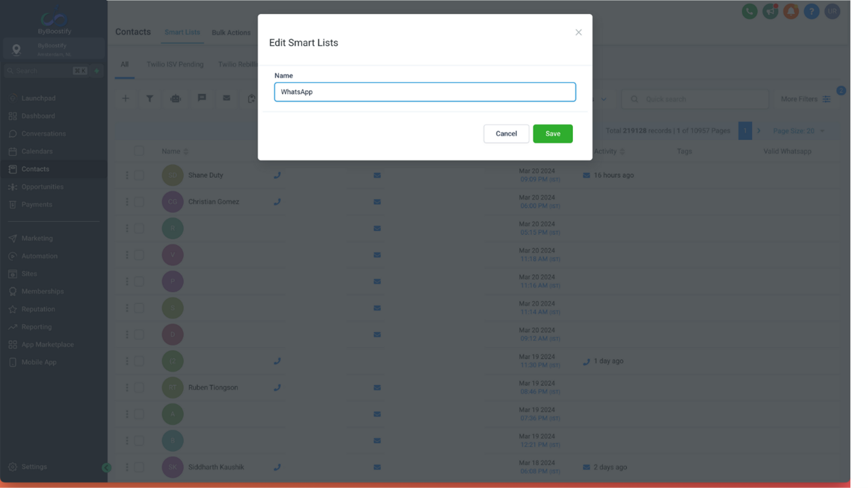
Task: Click the email icon in Siddharth Kaushik row
Action: [377, 467]
